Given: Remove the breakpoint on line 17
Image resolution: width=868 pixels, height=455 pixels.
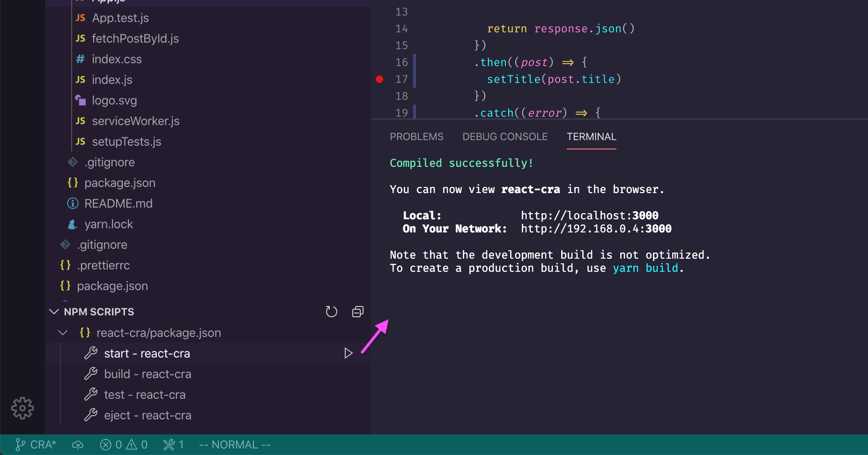Looking at the screenshot, I should click(379, 79).
